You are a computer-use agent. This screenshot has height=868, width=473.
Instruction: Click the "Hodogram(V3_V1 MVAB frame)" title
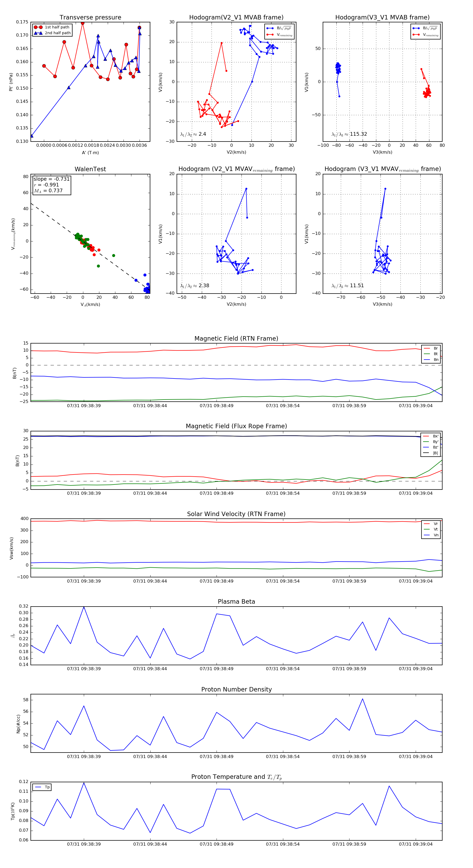point(382,18)
